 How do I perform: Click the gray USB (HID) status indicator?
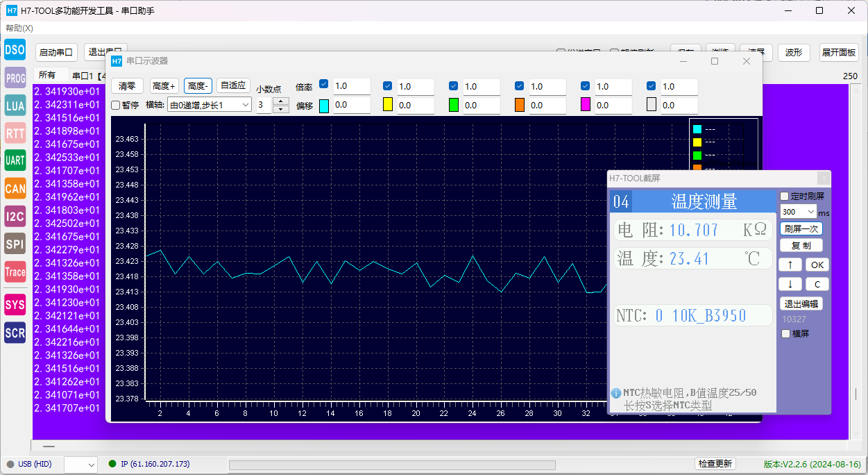[x=10, y=464]
